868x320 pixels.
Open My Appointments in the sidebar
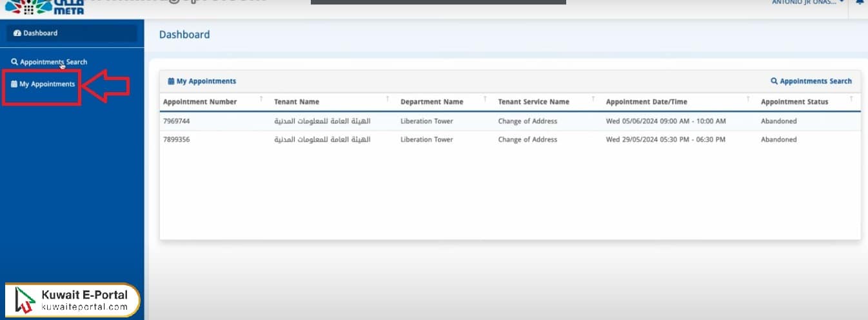click(x=46, y=85)
